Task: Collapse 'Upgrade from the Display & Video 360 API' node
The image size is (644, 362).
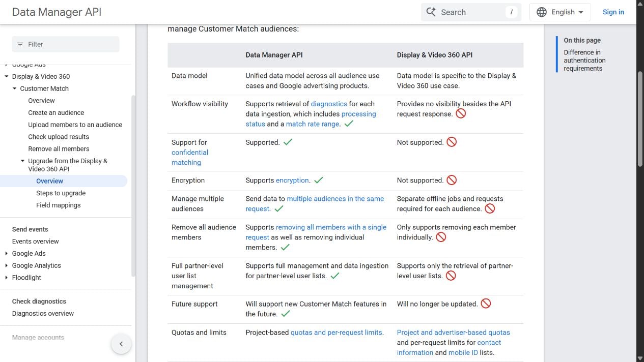Action: (x=23, y=161)
